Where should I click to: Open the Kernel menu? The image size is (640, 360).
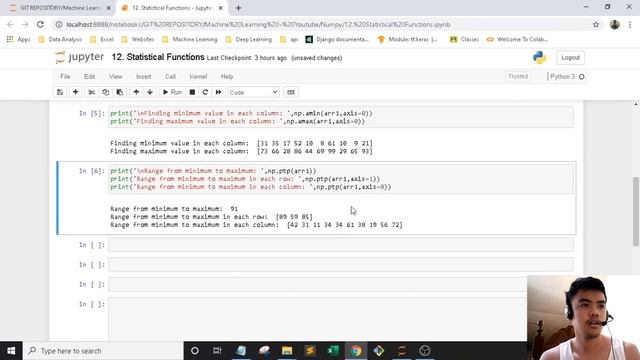(x=198, y=77)
